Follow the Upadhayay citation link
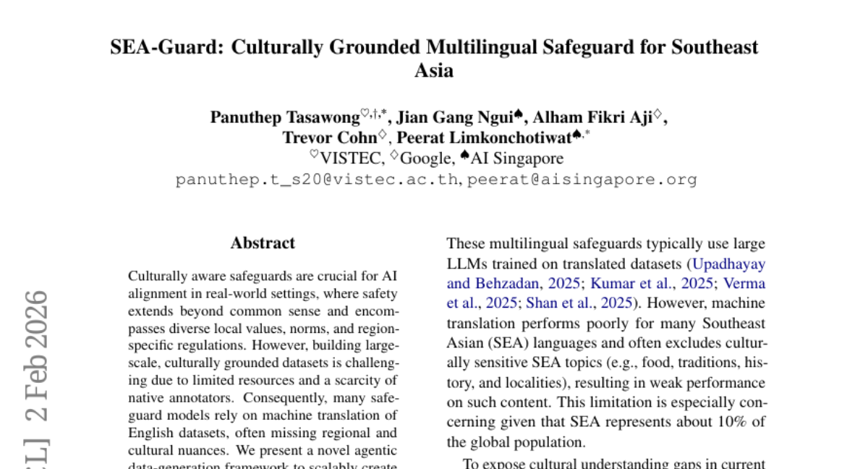868x469 pixels. [726, 263]
